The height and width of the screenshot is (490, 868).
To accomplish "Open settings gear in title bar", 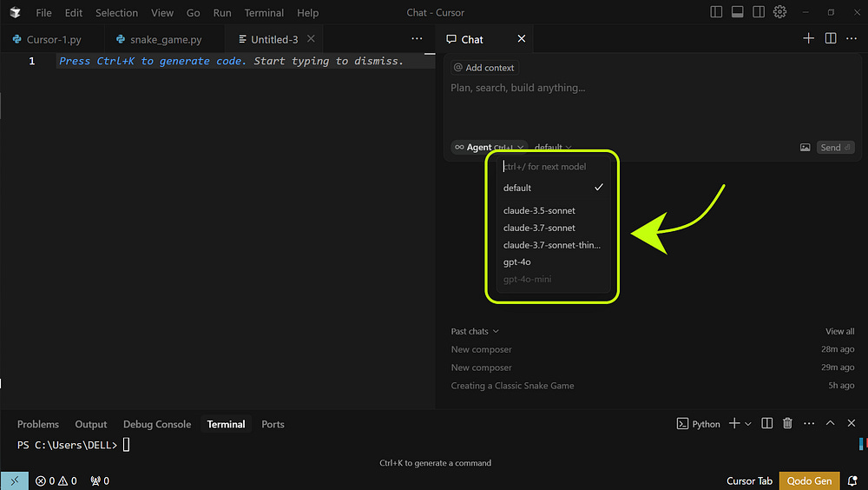I will click(x=779, y=11).
